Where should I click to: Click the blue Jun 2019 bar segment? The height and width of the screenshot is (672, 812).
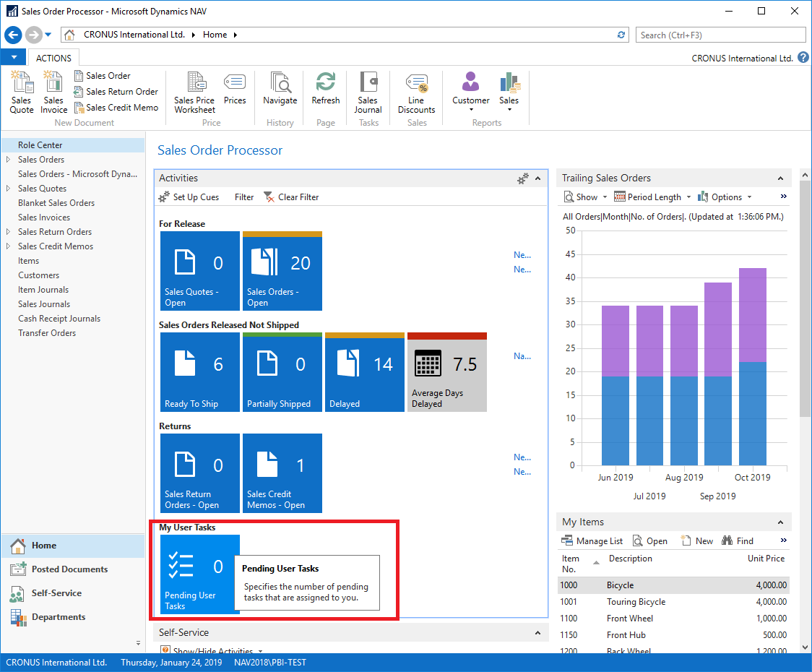tap(616, 421)
